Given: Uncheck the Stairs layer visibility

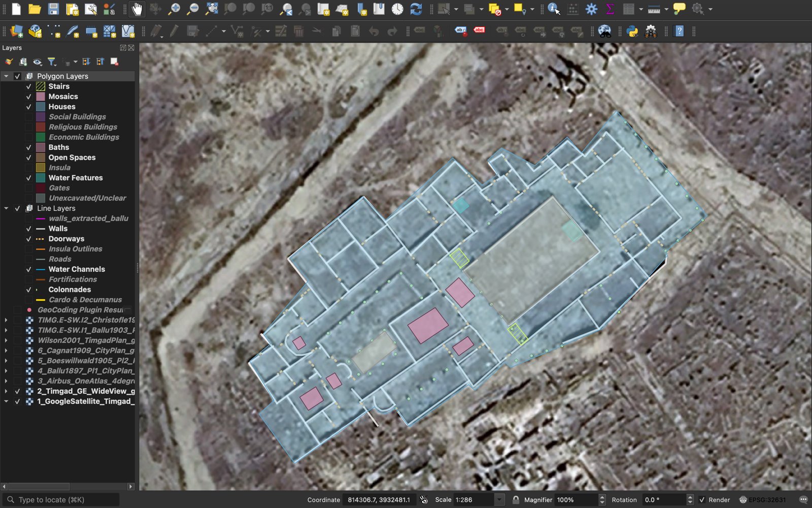Looking at the screenshot, I should (x=28, y=86).
